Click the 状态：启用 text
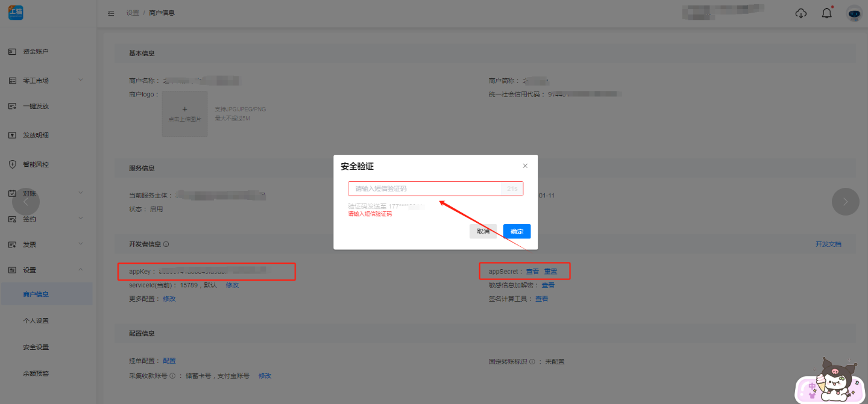This screenshot has height=404, width=868. [146, 209]
